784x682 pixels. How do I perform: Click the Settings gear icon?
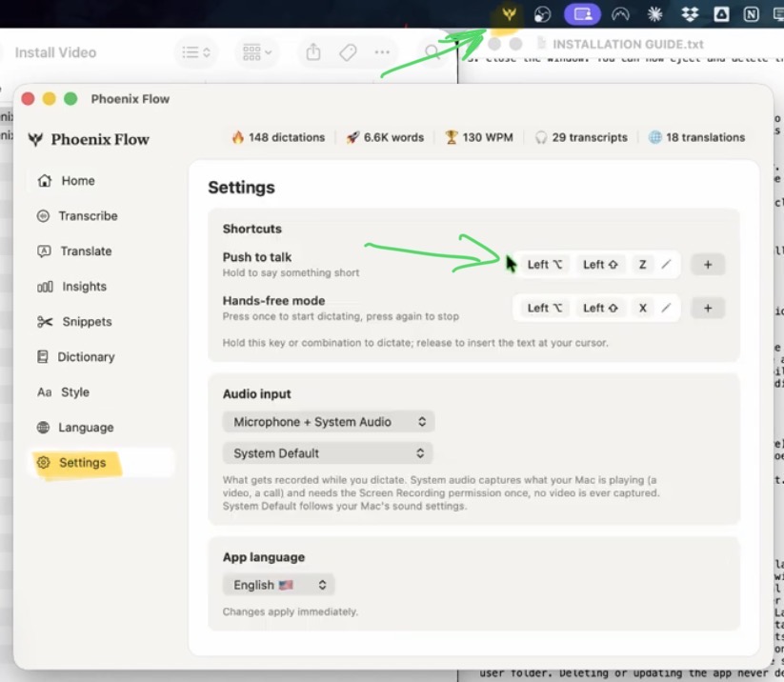pyautogui.click(x=44, y=463)
